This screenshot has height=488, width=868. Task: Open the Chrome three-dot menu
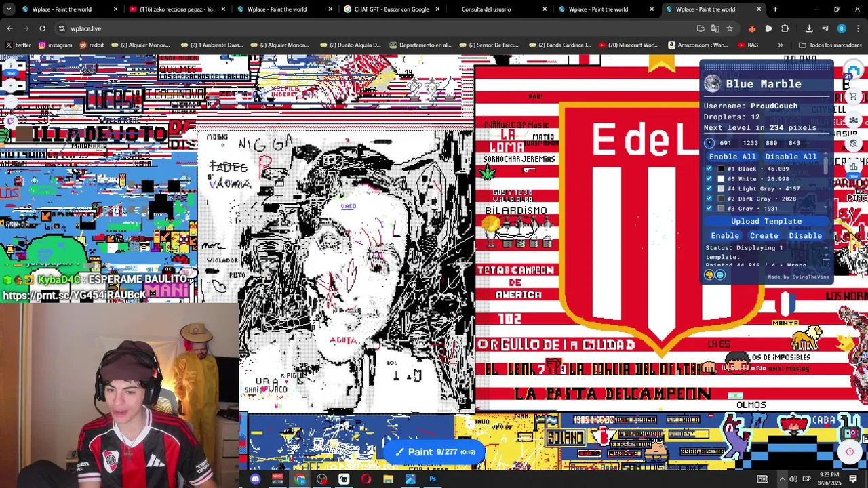point(859,28)
